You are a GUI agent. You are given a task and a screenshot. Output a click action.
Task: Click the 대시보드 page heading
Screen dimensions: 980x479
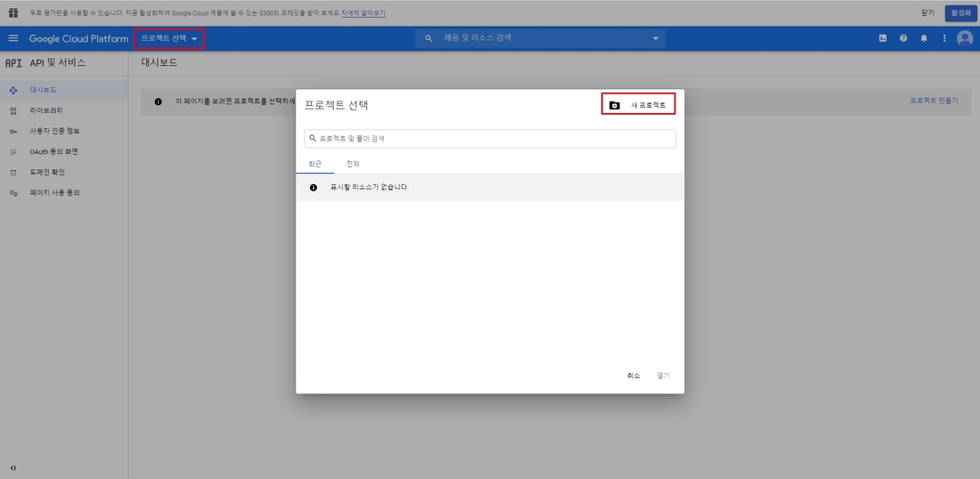tap(159, 62)
